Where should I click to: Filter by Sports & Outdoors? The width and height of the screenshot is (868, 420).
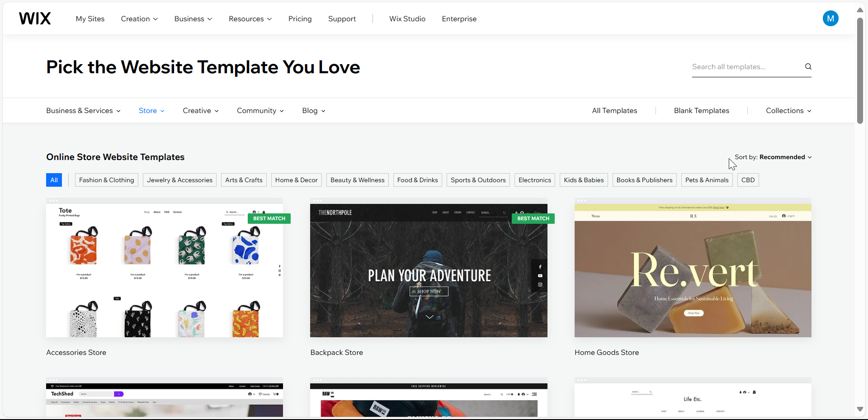click(x=478, y=180)
